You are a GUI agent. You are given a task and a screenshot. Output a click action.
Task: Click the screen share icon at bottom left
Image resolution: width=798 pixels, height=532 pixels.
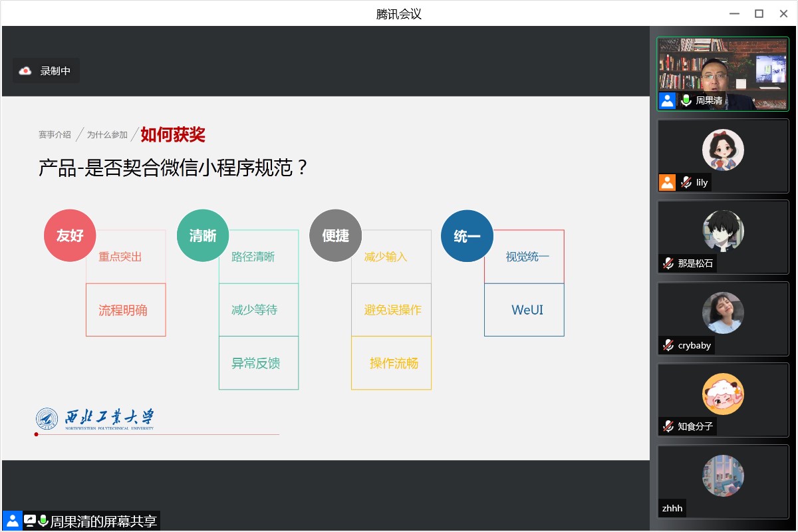[30, 521]
